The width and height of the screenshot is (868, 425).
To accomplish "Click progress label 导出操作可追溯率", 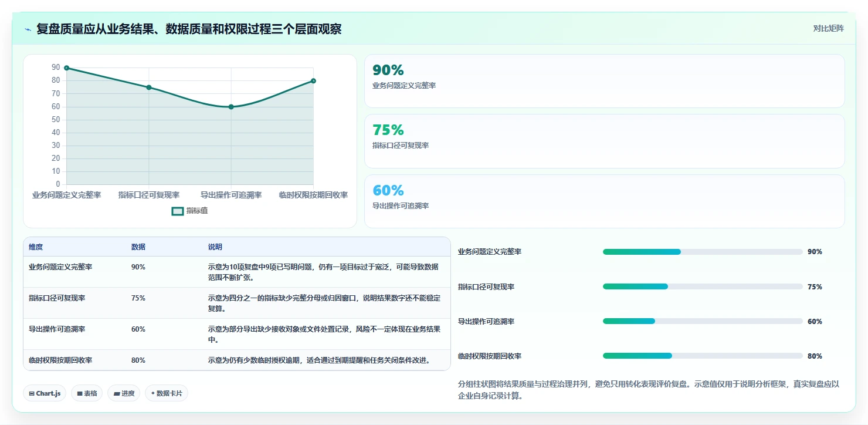I will (x=486, y=322).
